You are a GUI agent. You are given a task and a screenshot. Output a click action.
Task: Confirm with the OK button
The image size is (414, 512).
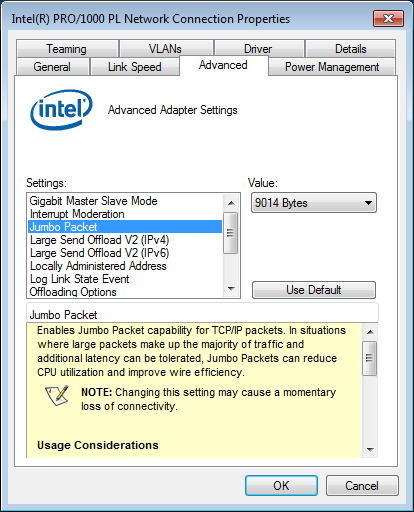tap(281, 486)
